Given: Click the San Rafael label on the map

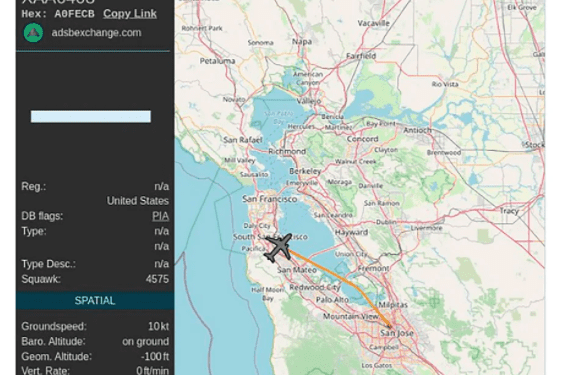Looking at the screenshot, I should (243, 140).
